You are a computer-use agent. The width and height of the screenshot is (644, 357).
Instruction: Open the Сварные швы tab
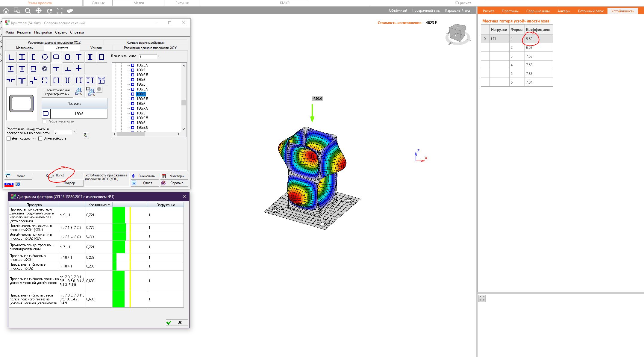coord(538,11)
